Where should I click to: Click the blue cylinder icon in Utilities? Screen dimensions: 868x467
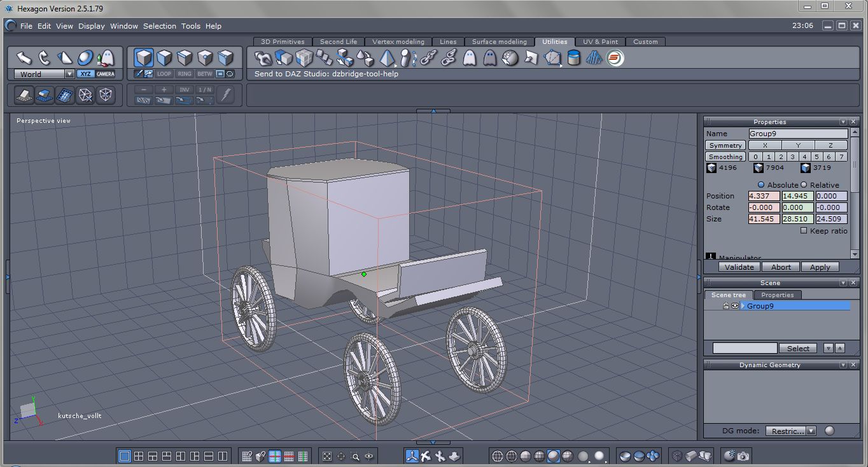(x=573, y=59)
